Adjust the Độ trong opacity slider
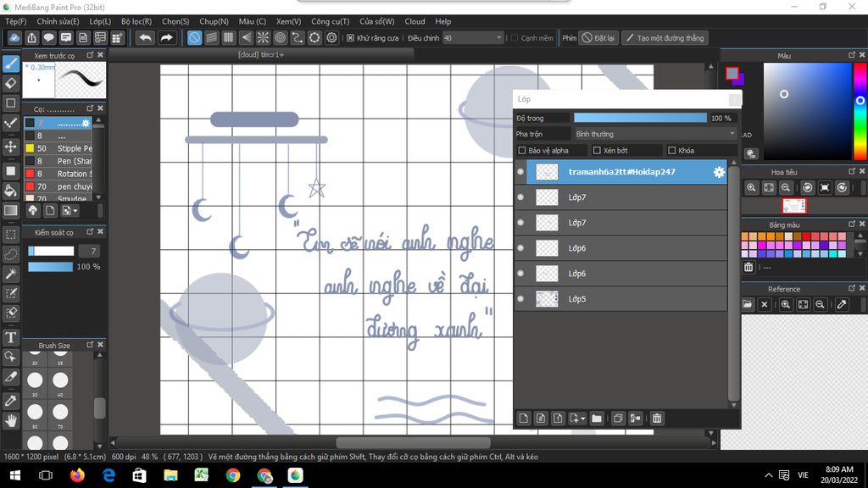This screenshot has height=488, width=868. 640,118
